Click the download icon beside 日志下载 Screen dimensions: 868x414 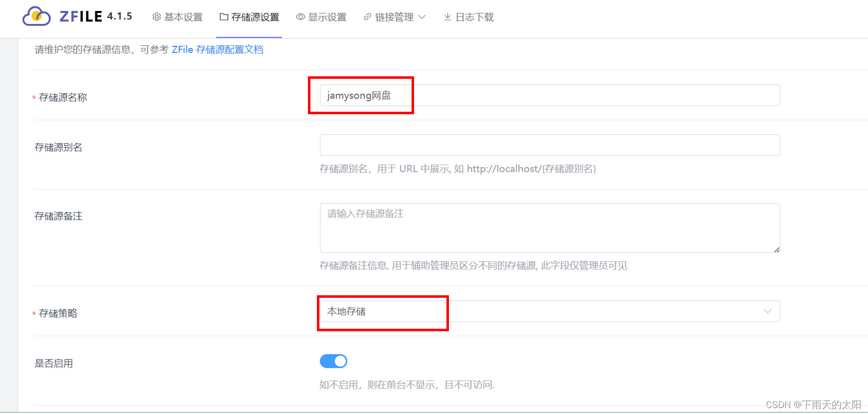coord(447,17)
